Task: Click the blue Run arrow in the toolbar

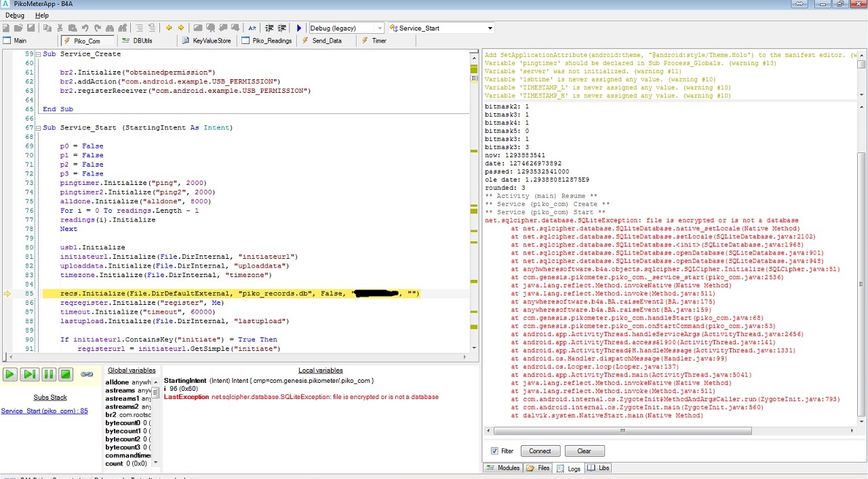Action: pyautogui.click(x=299, y=28)
